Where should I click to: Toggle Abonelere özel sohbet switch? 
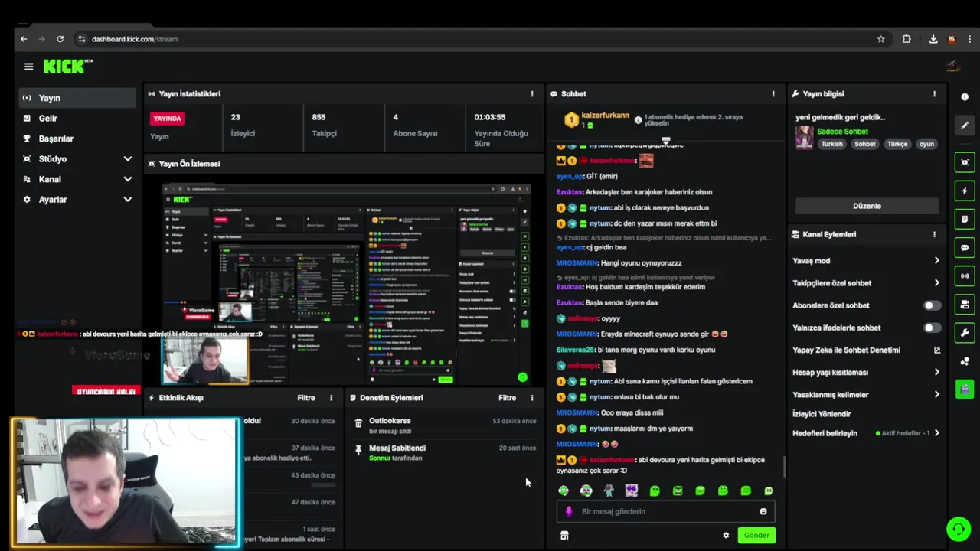[932, 305]
